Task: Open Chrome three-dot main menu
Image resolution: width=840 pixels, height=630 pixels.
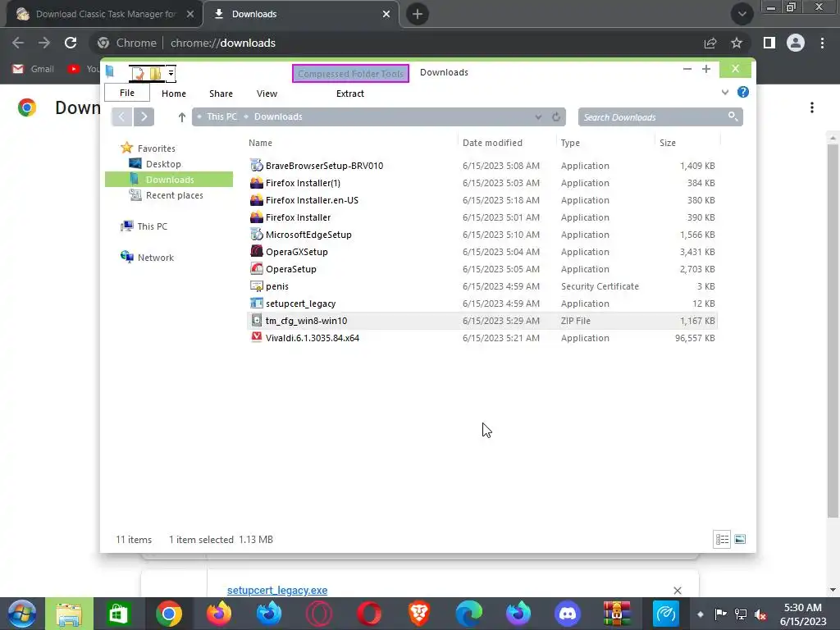Action: [x=822, y=43]
